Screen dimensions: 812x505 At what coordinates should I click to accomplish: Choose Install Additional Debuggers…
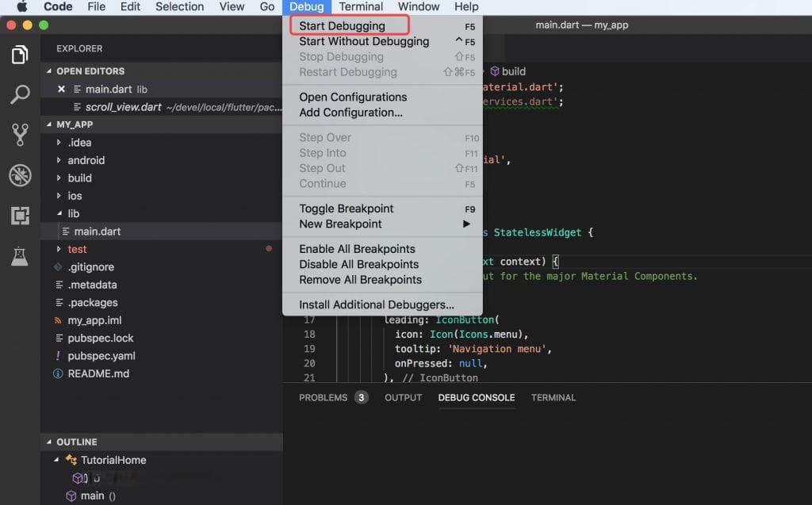[383, 305]
